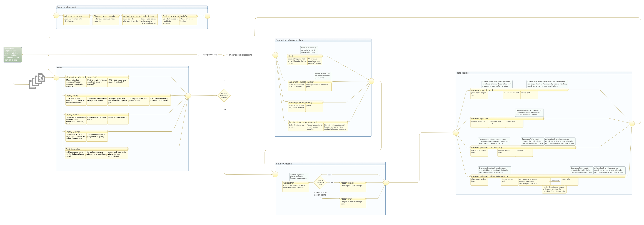Click the arrow marker on Test Assembly header
644x225 pixels.
[128, 149]
